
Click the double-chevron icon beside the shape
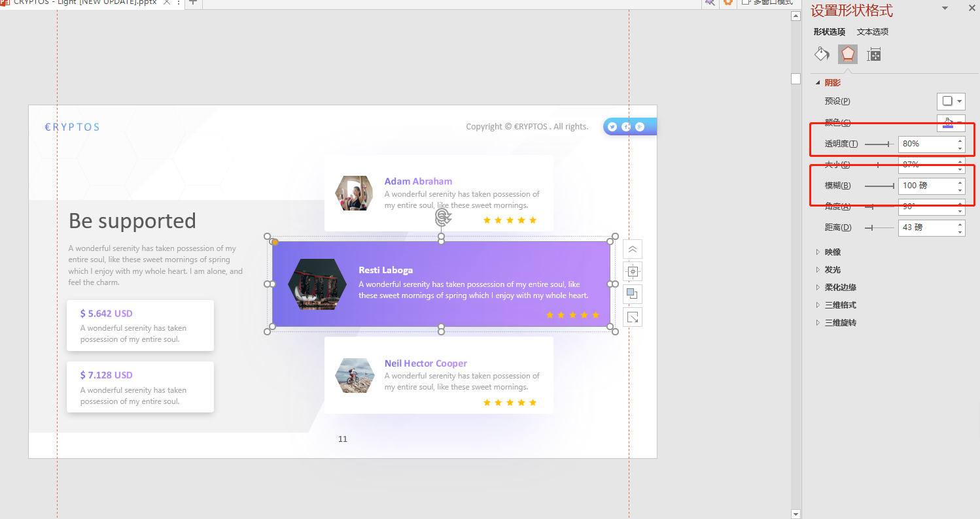633,249
